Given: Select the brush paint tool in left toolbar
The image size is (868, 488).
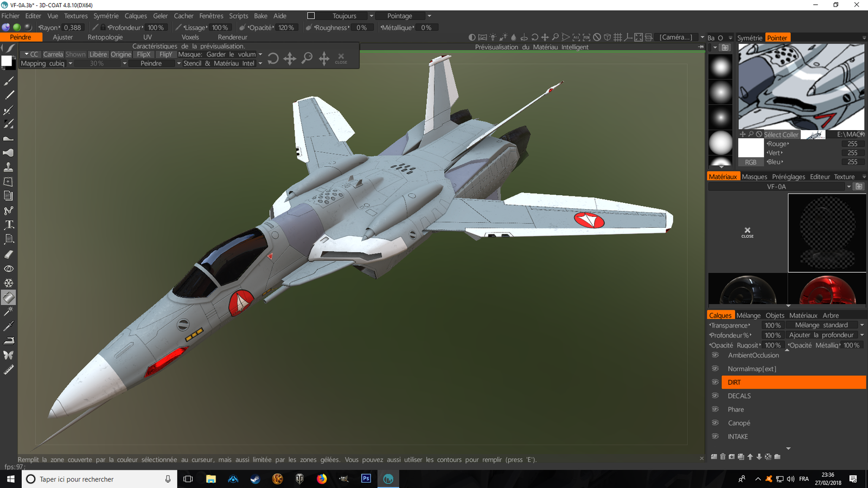Looking at the screenshot, I should pyautogui.click(x=9, y=81).
